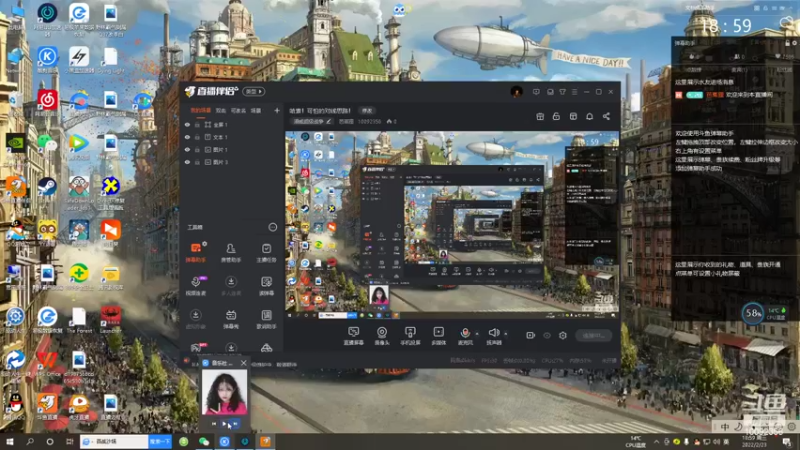Open the 弹幕助手 tool in the toolbox
The width and height of the screenshot is (800, 450).
(196, 252)
